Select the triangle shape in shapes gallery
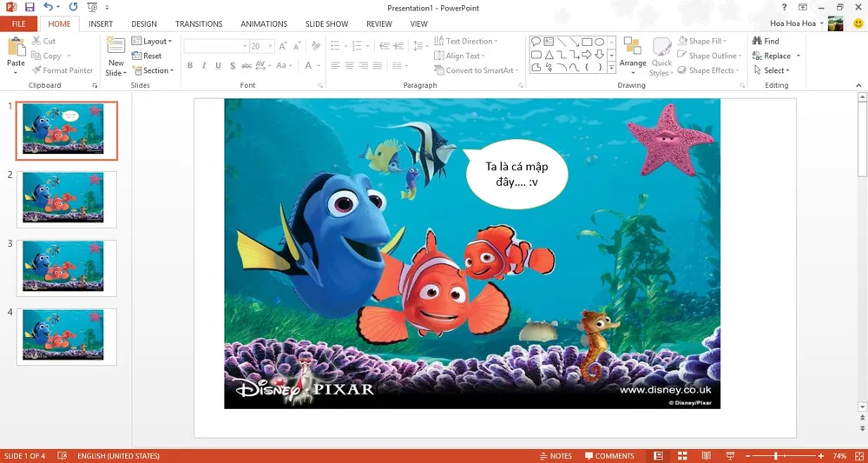This screenshot has width=868, height=463. (x=549, y=55)
